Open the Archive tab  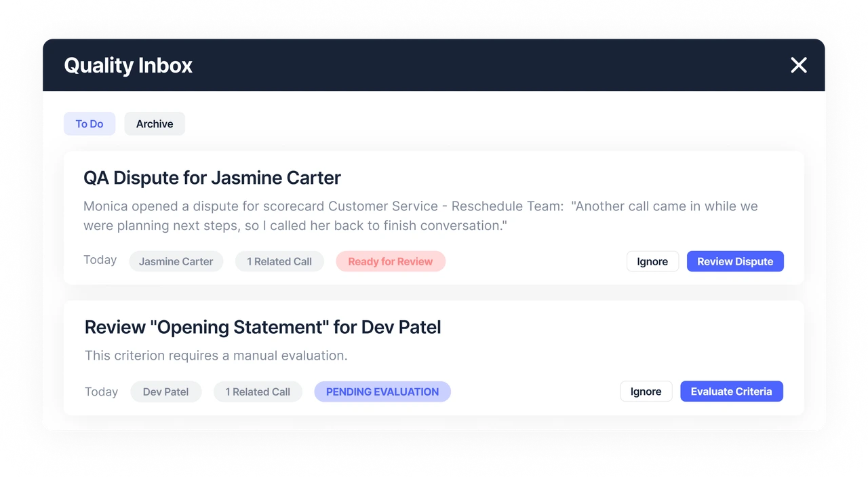click(x=155, y=123)
